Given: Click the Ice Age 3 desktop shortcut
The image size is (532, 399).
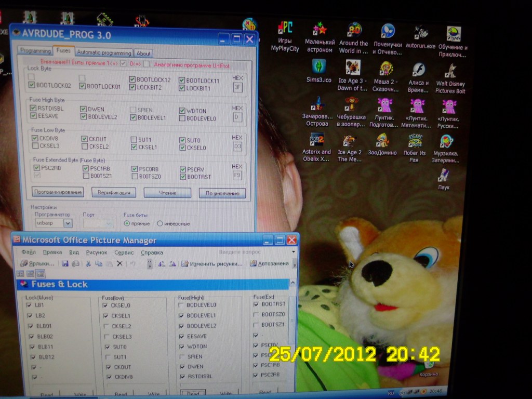Looking at the screenshot, I should pos(353,75).
